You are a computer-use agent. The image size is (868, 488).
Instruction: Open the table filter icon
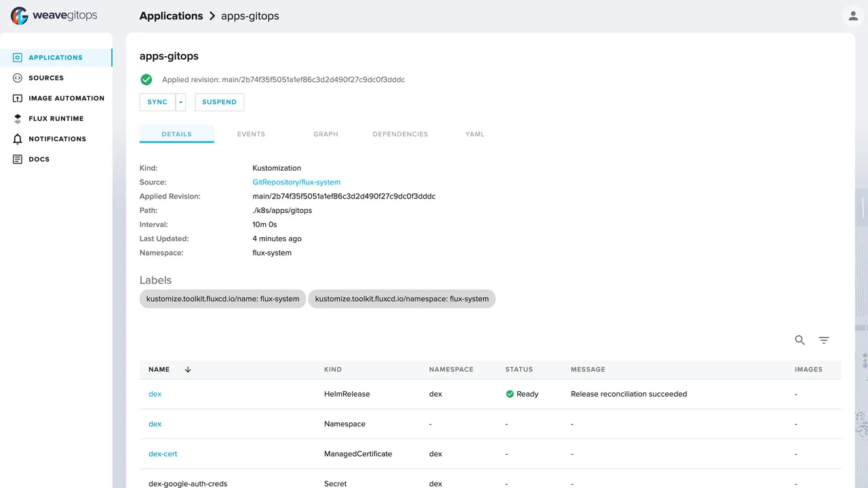pos(824,340)
